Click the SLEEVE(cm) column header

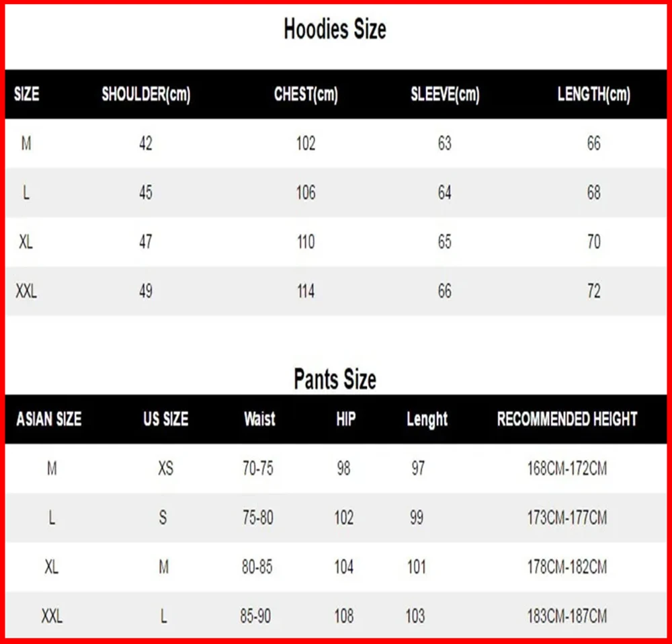pos(445,95)
